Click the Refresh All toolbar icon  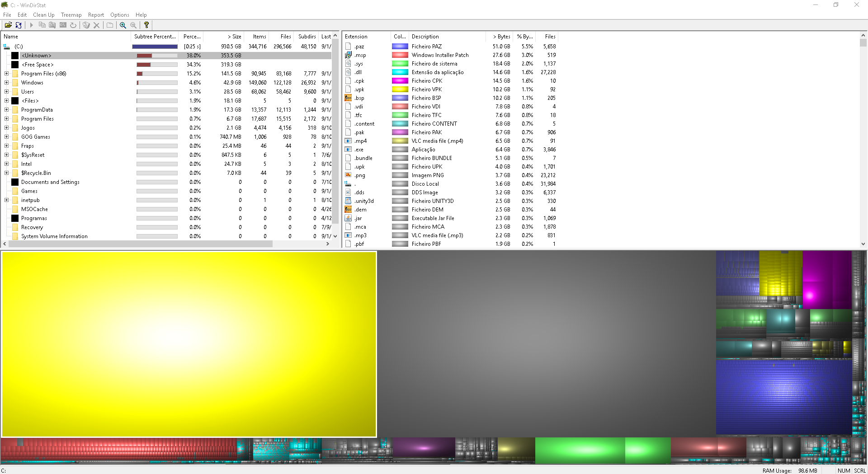[x=19, y=25]
